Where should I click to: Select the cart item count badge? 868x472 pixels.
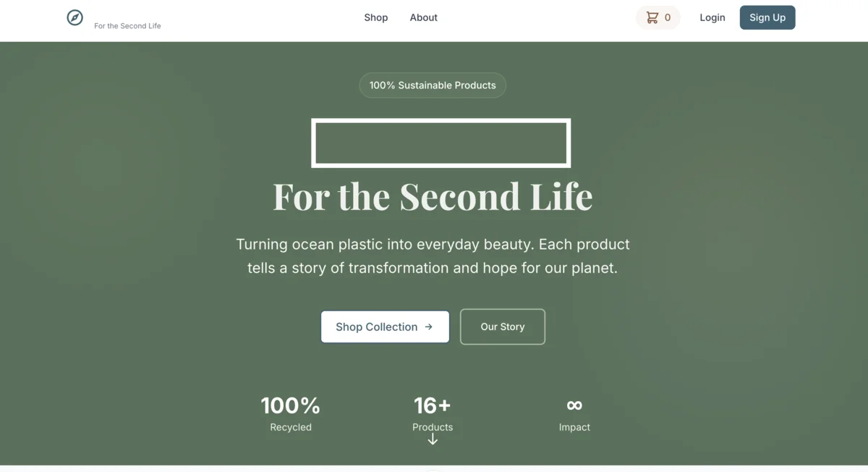pos(668,17)
